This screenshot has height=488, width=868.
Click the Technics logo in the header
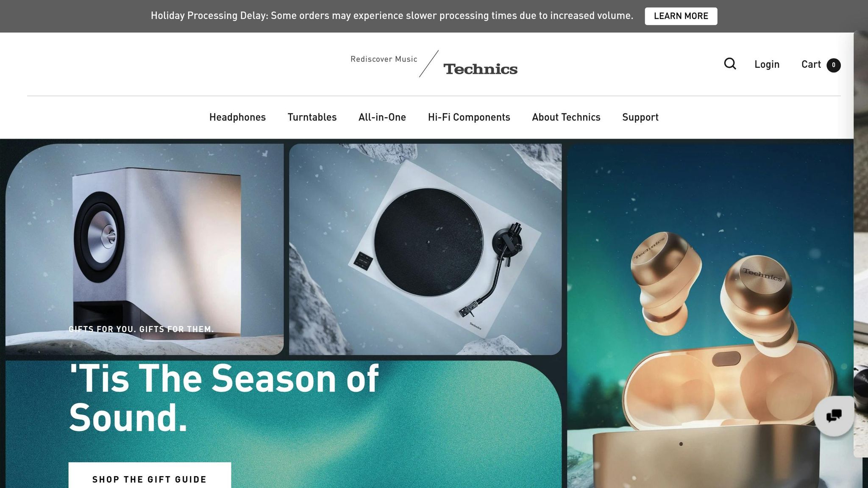pos(480,69)
